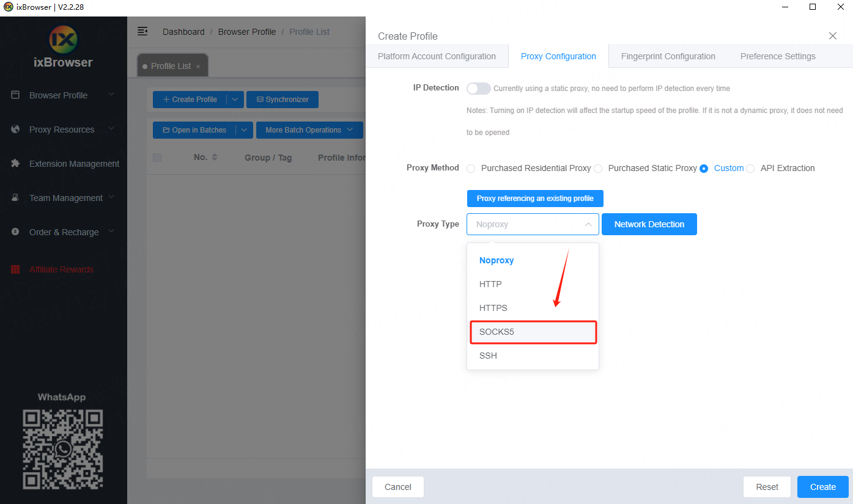Open the Preference Settings tab
The image size is (853, 504).
pos(777,56)
